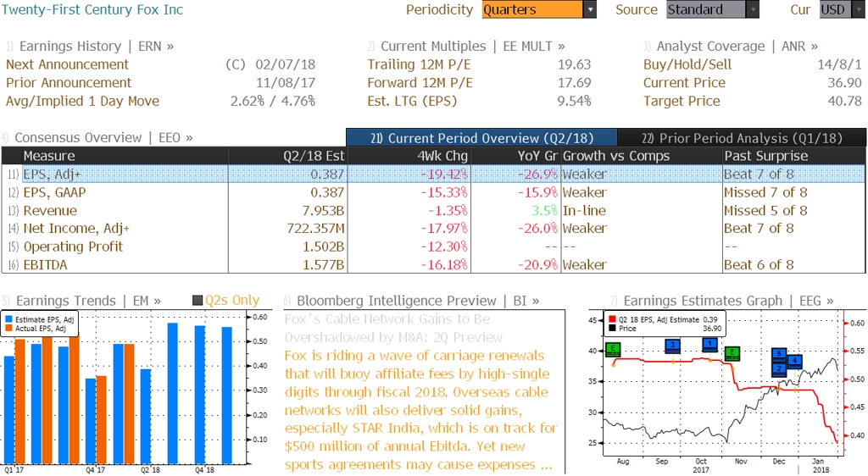Click the Avg/Implied move value 2.62% / 4.76%
This screenshot has width=868, height=476.
273,101
